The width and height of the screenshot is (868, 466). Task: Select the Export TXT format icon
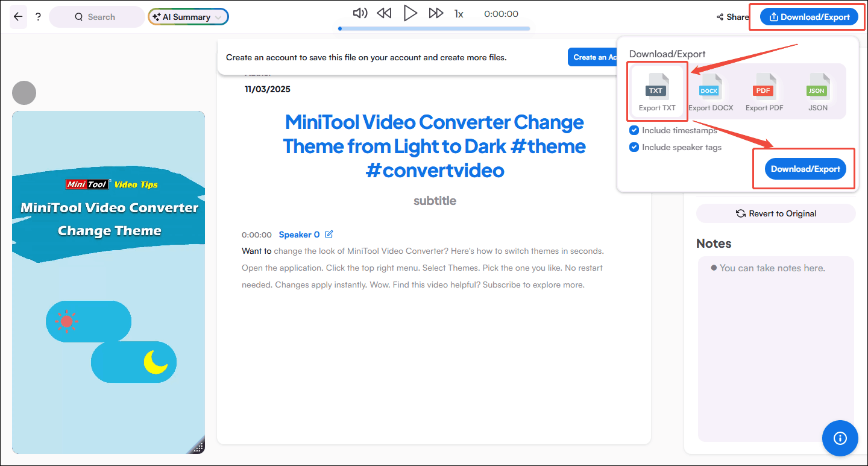pyautogui.click(x=656, y=90)
